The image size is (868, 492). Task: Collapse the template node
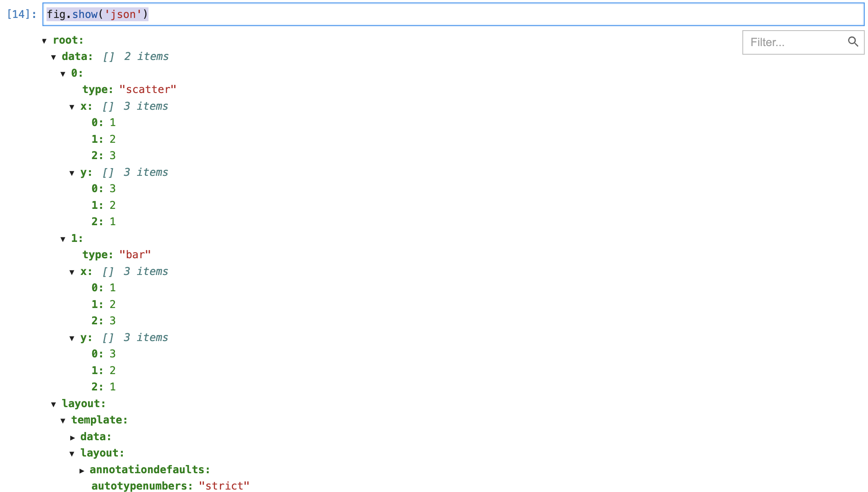(63, 421)
